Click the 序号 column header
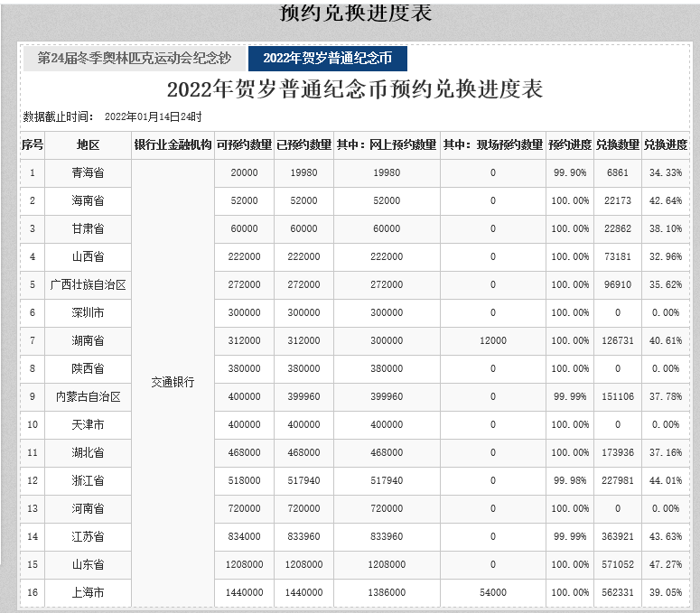The height and width of the screenshot is (613, 700). (33, 144)
